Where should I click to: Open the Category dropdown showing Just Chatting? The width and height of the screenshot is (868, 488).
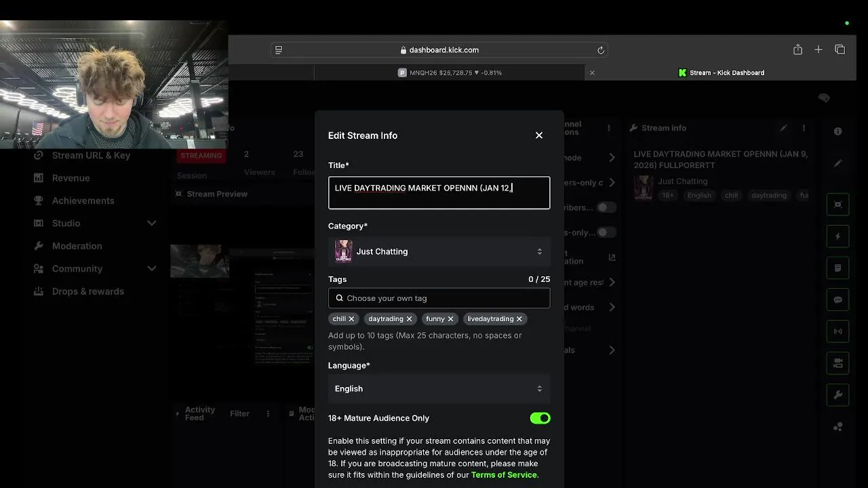pyautogui.click(x=439, y=251)
